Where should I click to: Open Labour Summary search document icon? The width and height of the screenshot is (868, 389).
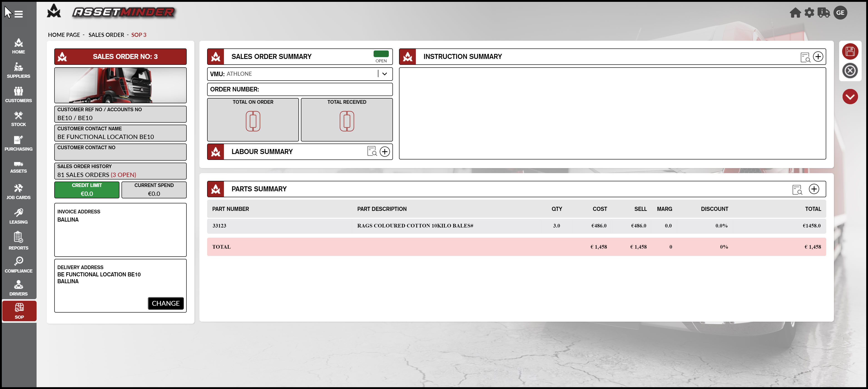click(372, 151)
